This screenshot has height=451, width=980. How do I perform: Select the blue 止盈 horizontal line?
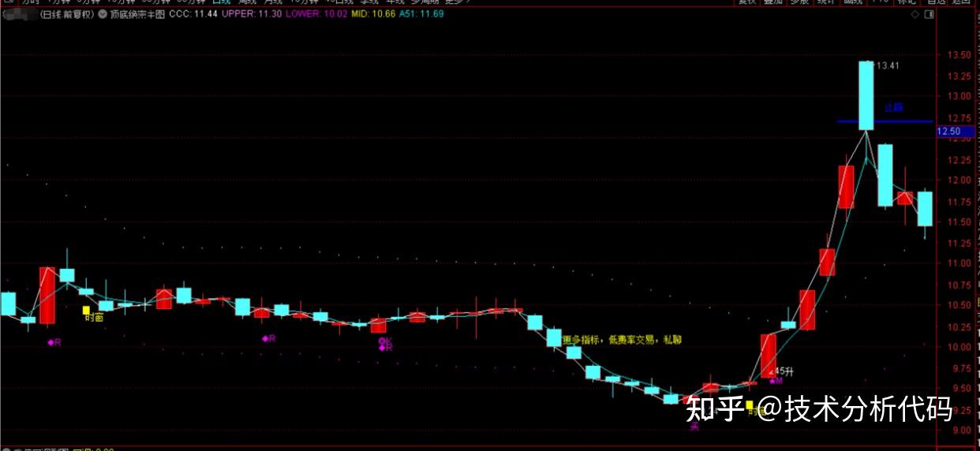coord(885,121)
